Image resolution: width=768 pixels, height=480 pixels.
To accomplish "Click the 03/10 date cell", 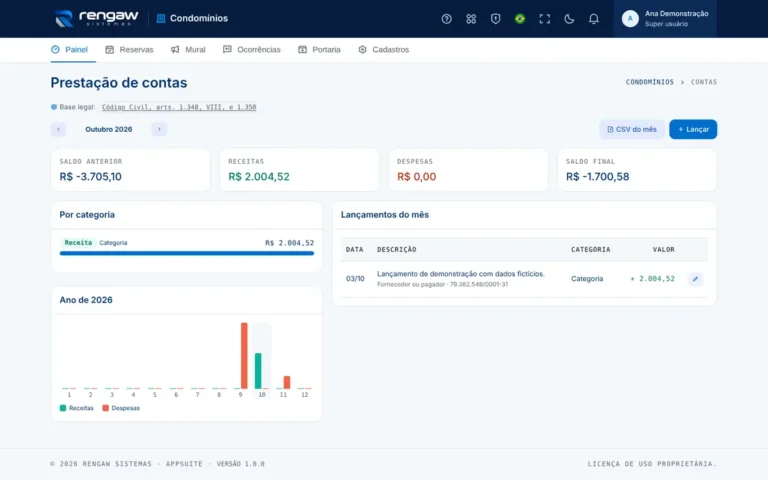I will click(355, 279).
